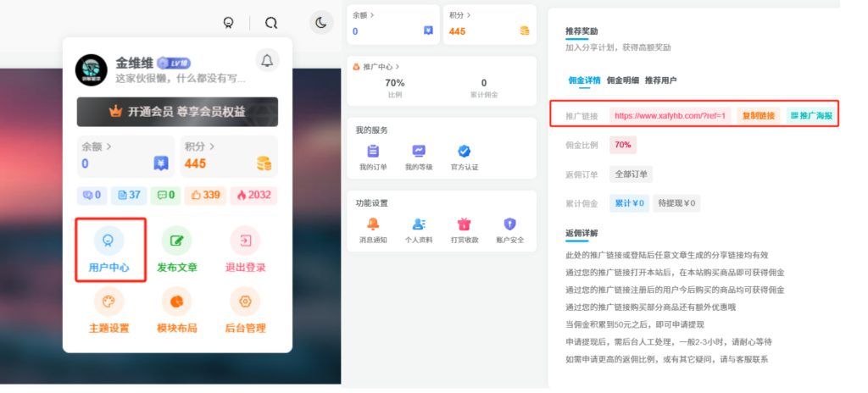Open 我的等级 under 我的服务

tap(419, 158)
